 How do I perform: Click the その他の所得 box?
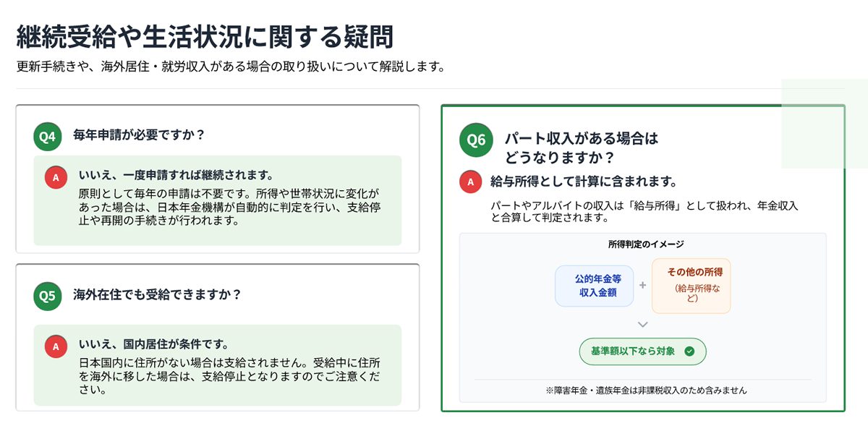[691, 286]
